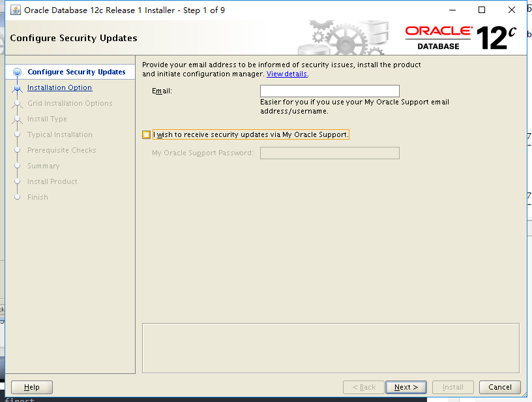This screenshot has height=402, width=532.
Task: Click into the Email input field
Action: [329, 91]
